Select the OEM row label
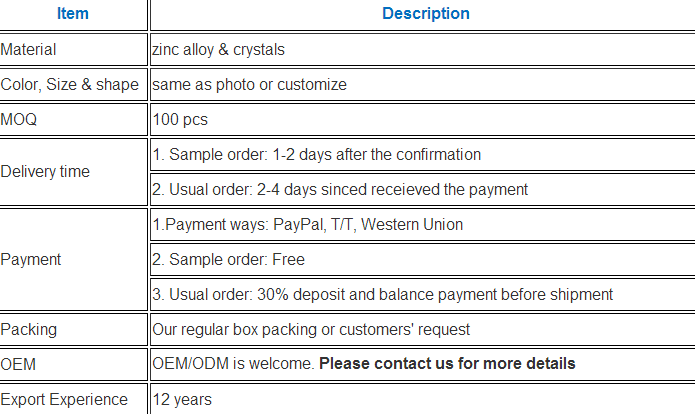 [18, 364]
